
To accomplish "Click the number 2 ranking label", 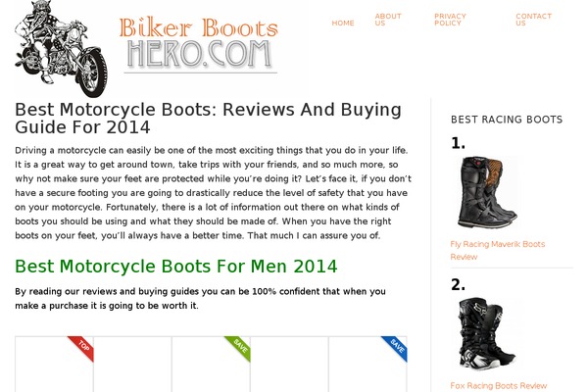I will pyautogui.click(x=458, y=285).
